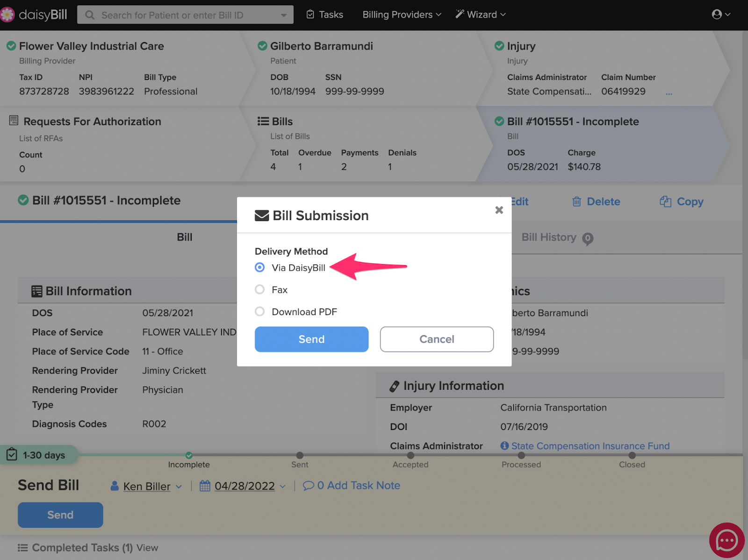
Task: Open the patient search dropdown arrow
Action: pos(283,15)
